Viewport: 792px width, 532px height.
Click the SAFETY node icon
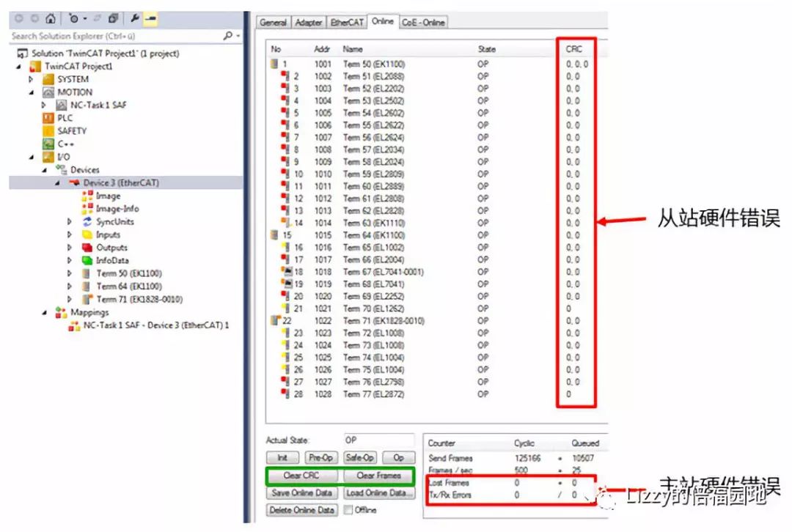pyautogui.click(x=48, y=130)
